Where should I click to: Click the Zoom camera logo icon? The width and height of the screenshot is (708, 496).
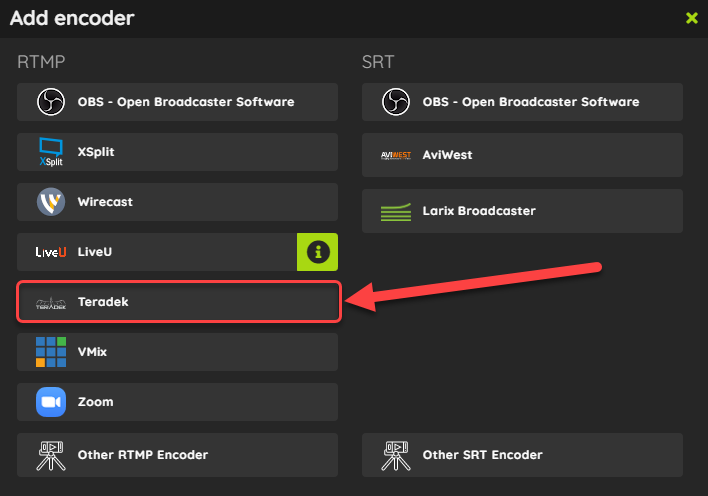point(51,402)
